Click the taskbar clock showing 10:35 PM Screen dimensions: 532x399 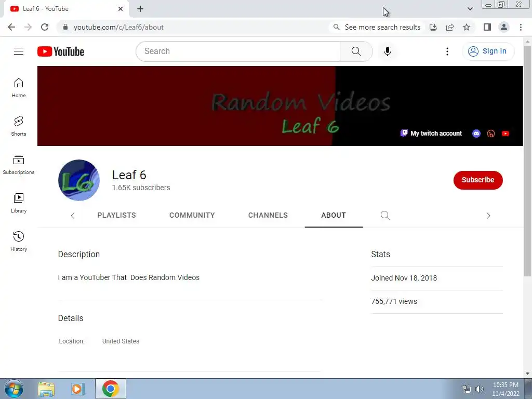(x=506, y=389)
